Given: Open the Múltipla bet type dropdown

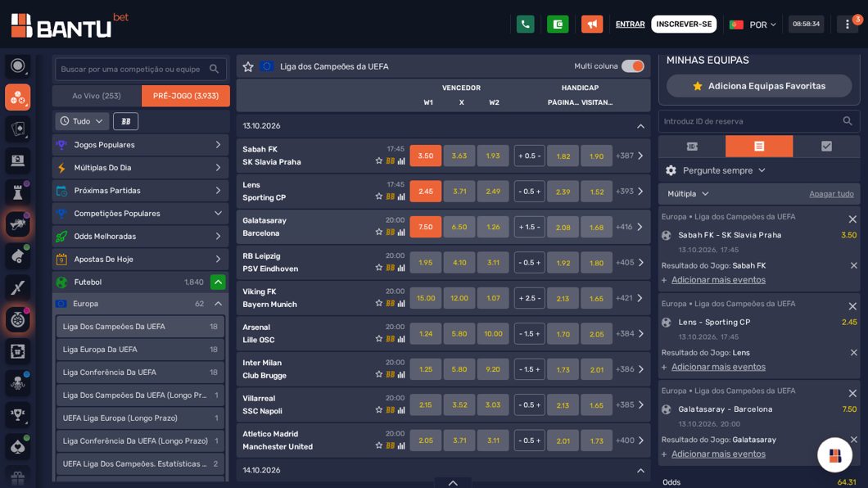Looking at the screenshot, I should 688,194.
